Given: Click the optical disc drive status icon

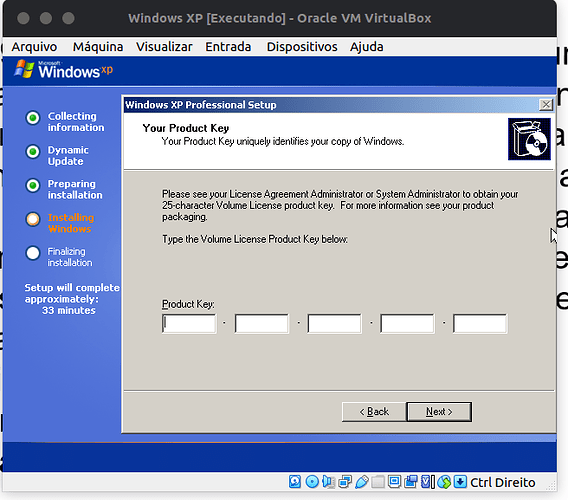Looking at the screenshot, I should coord(312,482).
